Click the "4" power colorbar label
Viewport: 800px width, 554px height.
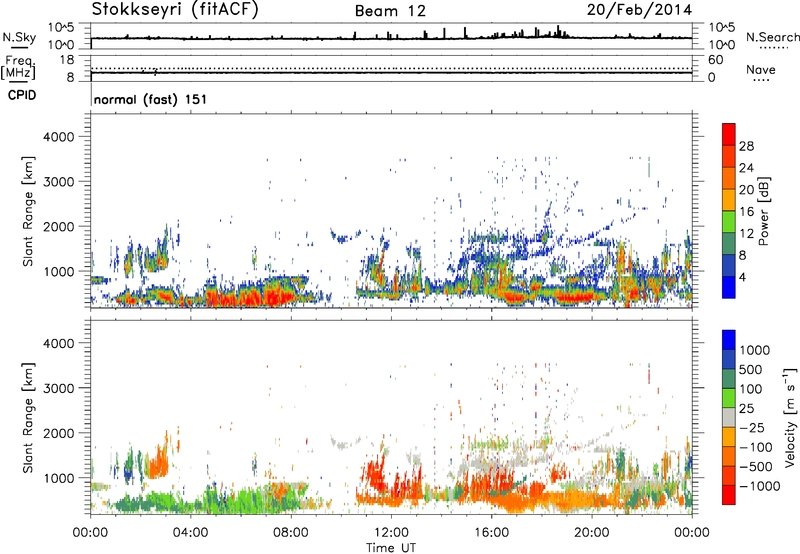click(x=743, y=277)
